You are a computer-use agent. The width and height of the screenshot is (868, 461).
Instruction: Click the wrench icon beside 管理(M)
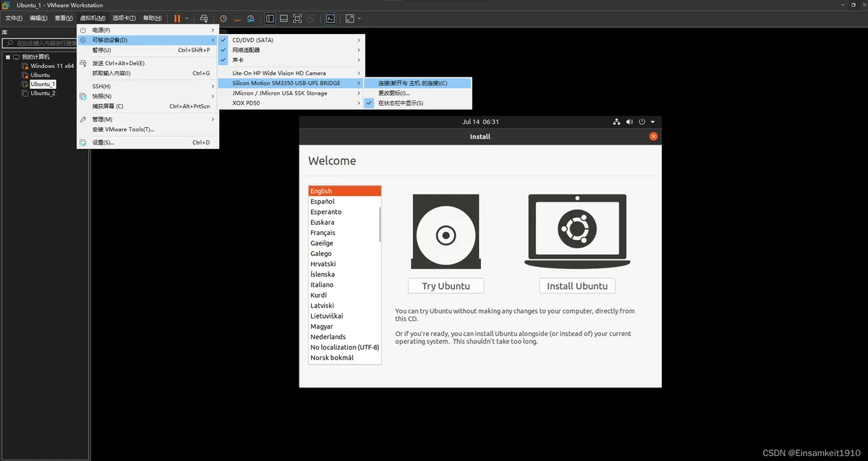coord(83,119)
